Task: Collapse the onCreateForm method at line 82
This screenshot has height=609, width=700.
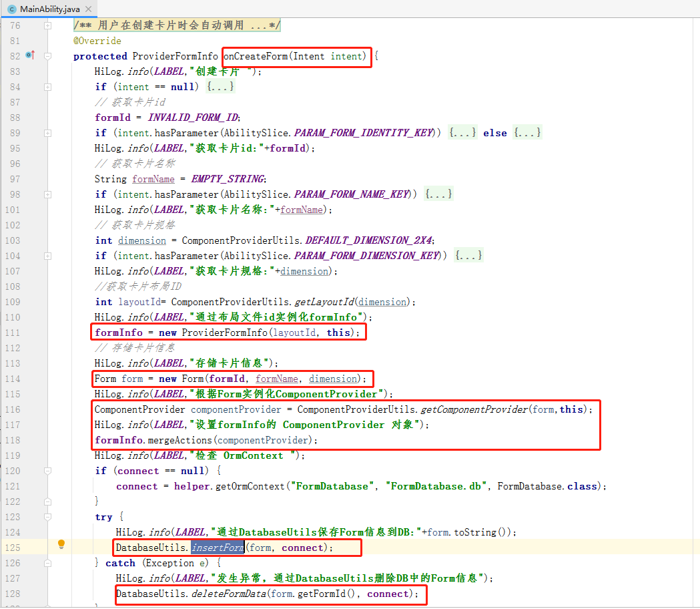Action: pyautogui.click(x=47, y=56)
